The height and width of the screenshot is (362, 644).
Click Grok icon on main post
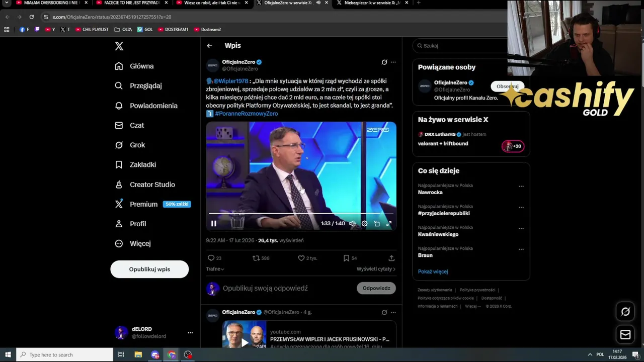click(384, 62)
